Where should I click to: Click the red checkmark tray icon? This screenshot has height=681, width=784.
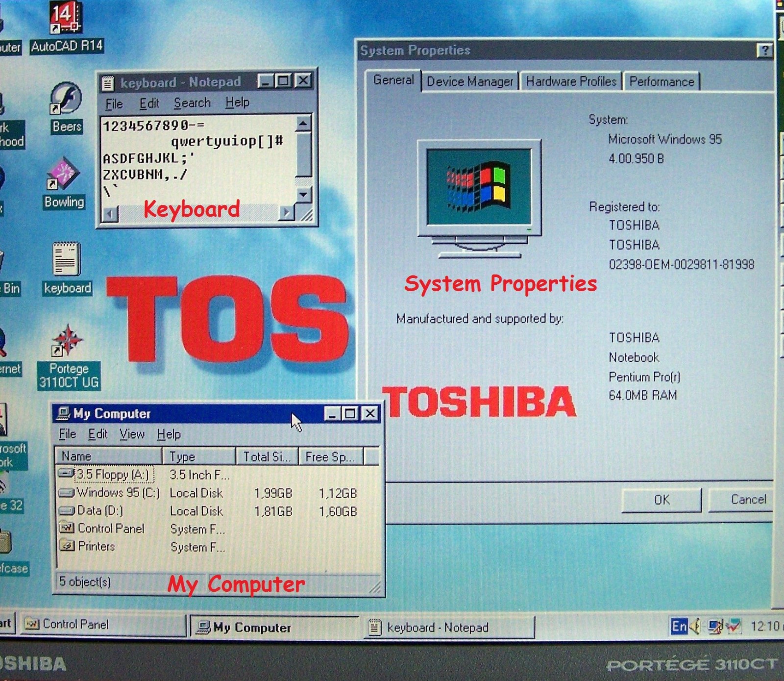coord(734,626)
